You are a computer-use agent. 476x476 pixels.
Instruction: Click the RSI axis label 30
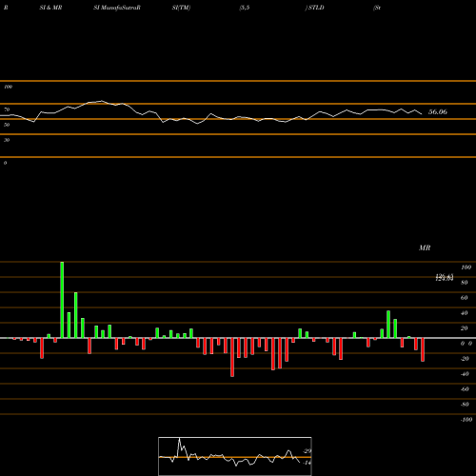(7, 140)
